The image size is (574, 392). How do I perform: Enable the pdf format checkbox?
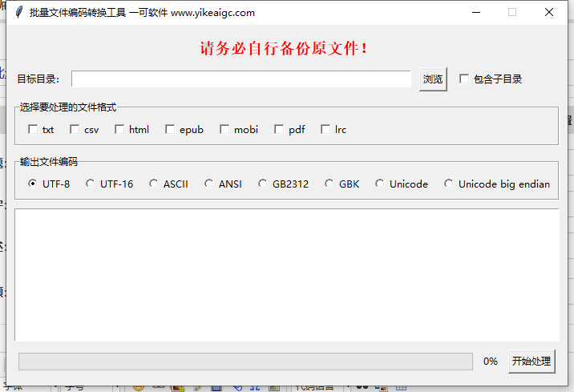(279, 129)
